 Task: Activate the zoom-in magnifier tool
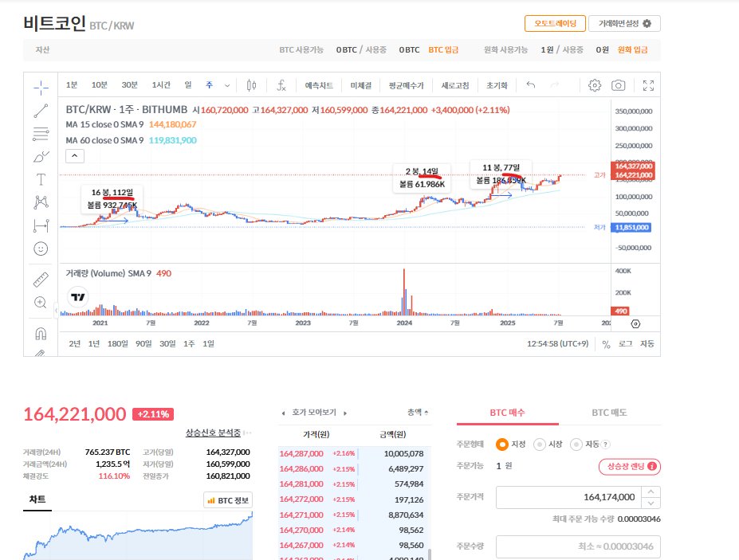[x=41, y=303]
